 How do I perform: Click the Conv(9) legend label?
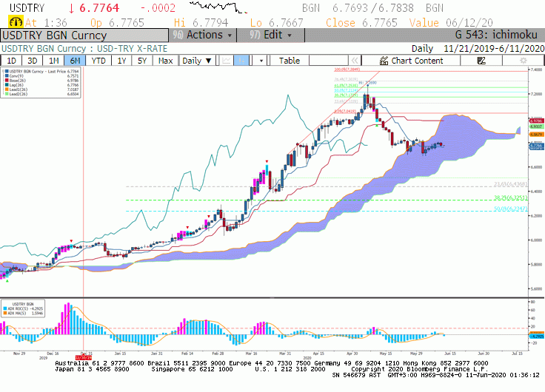[16, 75]
